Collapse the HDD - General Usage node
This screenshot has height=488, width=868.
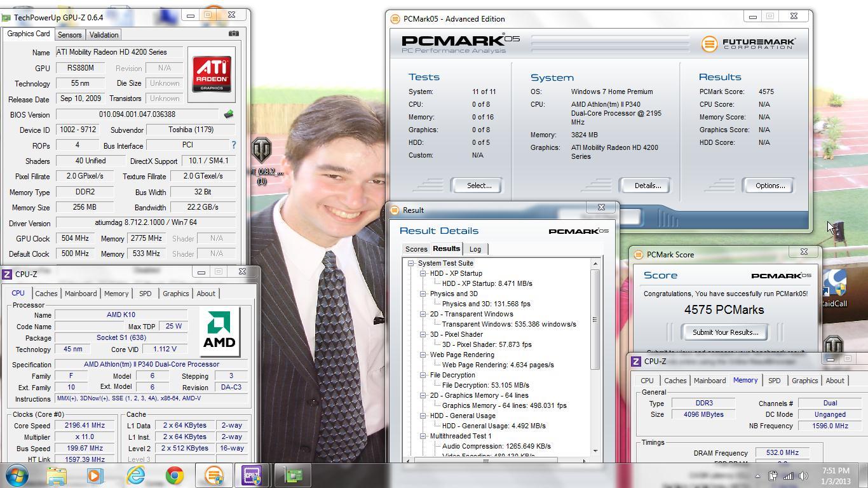pos(423,416)
